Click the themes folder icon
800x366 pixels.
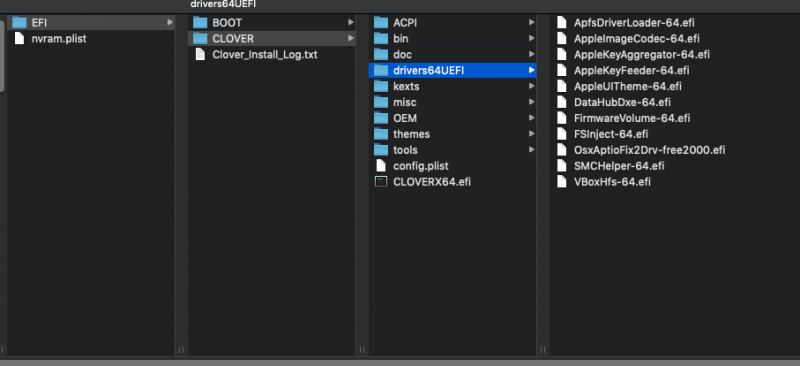pyautogui.click(x=381, y=134)
